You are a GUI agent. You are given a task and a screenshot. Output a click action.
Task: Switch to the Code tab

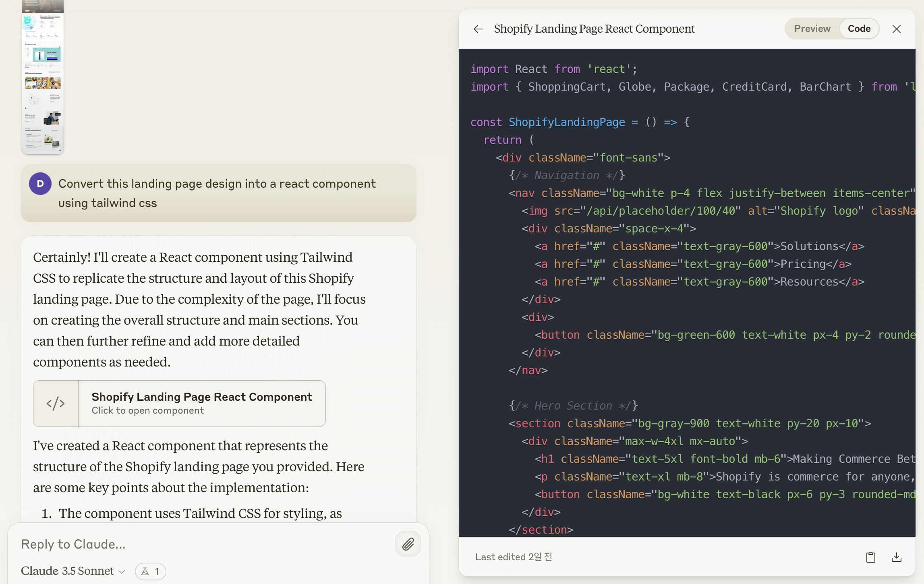point(859,29)
